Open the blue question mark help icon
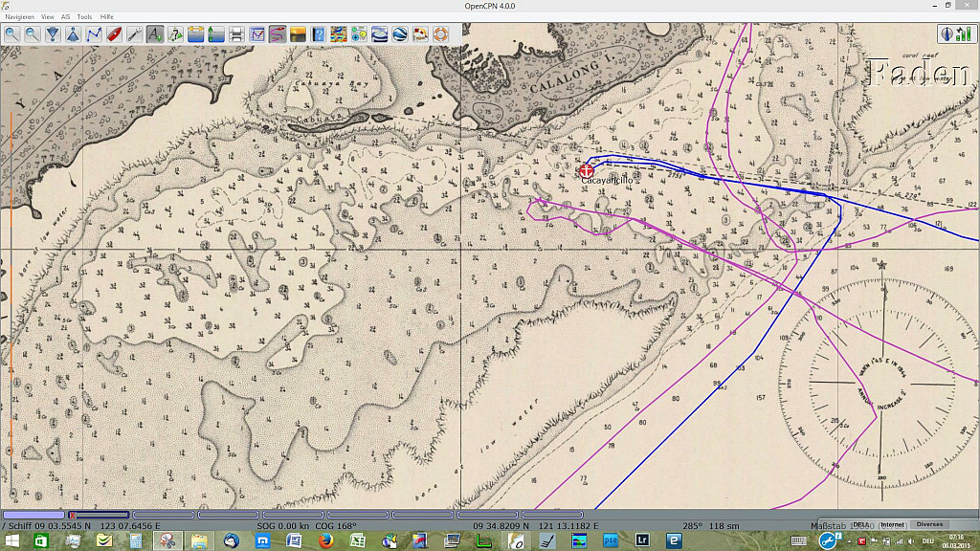The width and height of the screenshot is (980, 551). [319, 34]
